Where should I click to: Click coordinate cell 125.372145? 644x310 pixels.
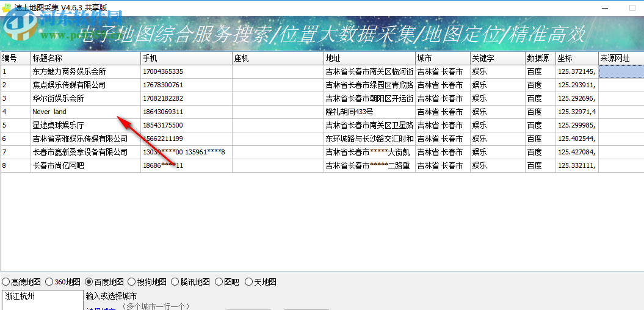coord(577,72)
